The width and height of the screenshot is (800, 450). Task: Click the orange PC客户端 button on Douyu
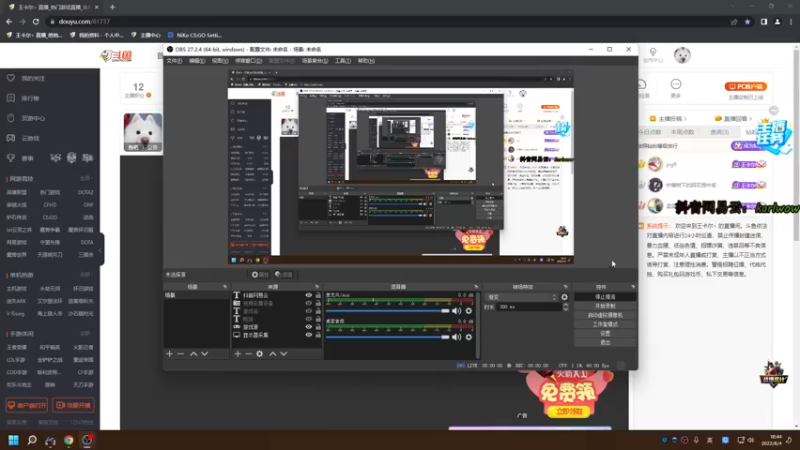click(x=745, y=87)
